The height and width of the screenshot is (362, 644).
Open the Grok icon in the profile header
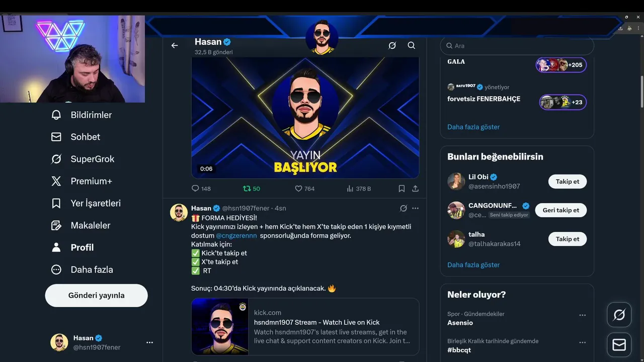pos(392,46)
